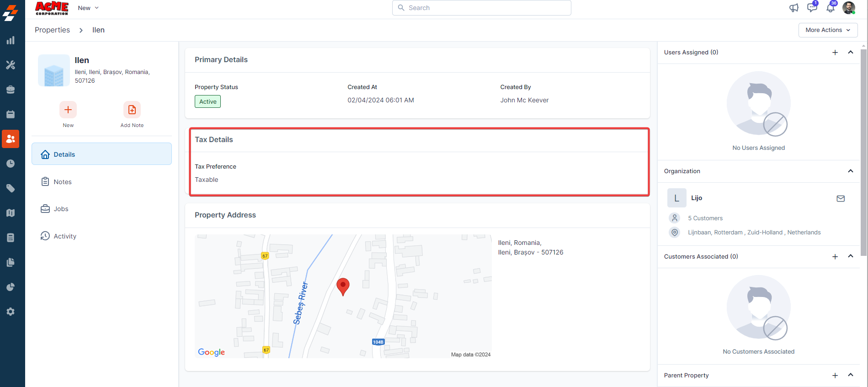Collapse the Users Assigned section

pyautogui.click(x=850, y=52)
